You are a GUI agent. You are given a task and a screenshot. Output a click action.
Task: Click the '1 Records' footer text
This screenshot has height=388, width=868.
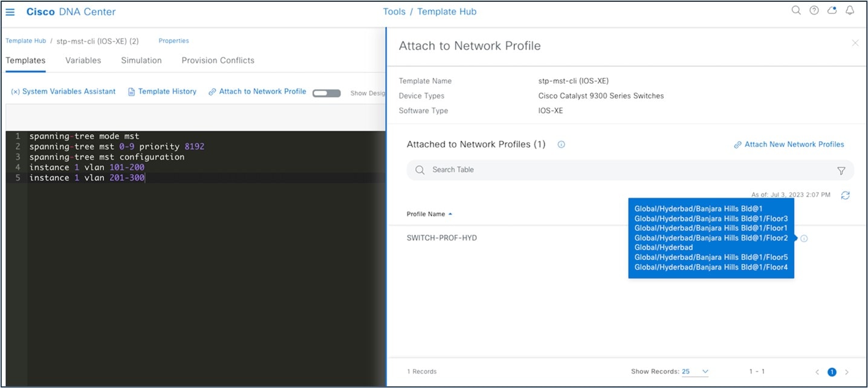pyautogui.click(x=422, y=372)
